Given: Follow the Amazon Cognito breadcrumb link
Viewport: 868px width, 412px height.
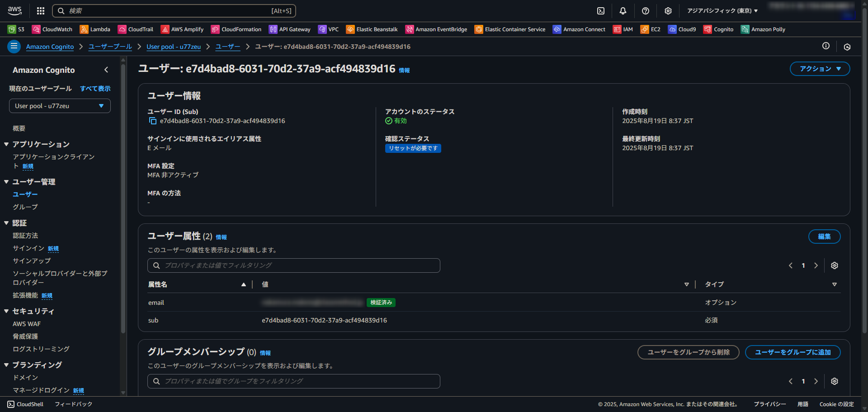Looking at the screenshot, I should click(50, 47).
